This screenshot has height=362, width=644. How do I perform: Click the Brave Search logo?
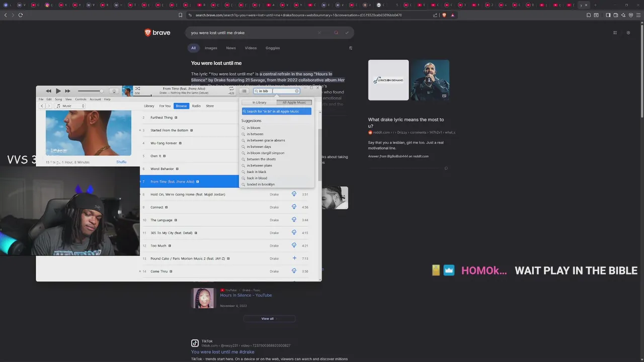[157, 33]
